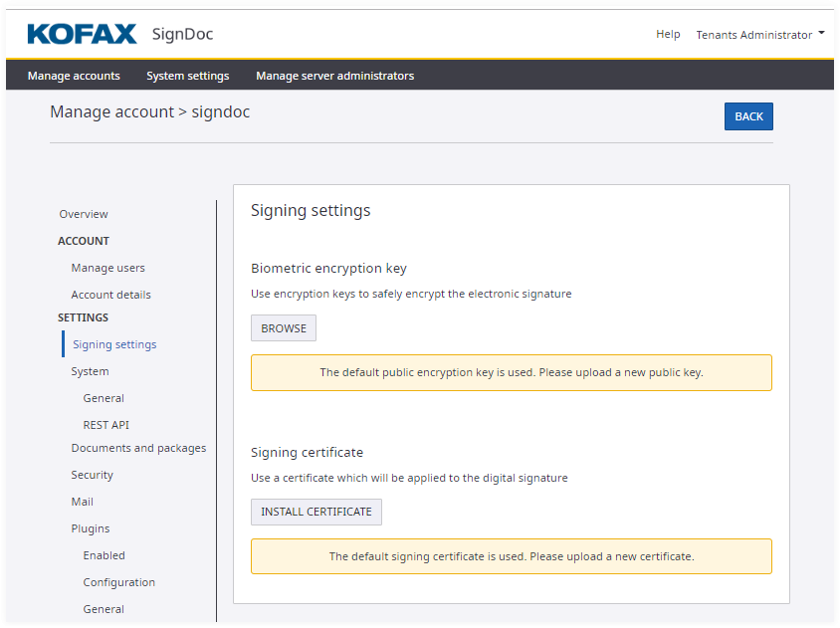840x628 pixels.
Task: Open the Mail settings
Action: (82, 502)
